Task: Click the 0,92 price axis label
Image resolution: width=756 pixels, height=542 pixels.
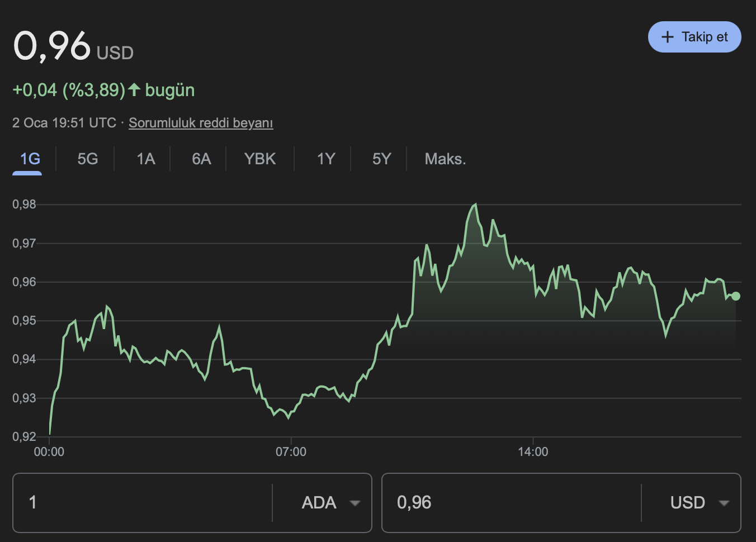Action: (x=24, y=437)
